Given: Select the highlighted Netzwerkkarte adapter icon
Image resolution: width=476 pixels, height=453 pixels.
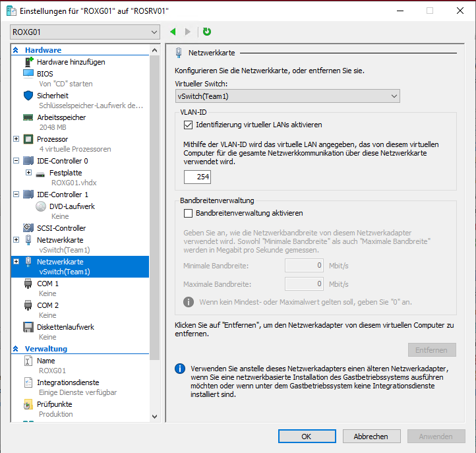Looking at the screenshot, I should click(28, 262).
